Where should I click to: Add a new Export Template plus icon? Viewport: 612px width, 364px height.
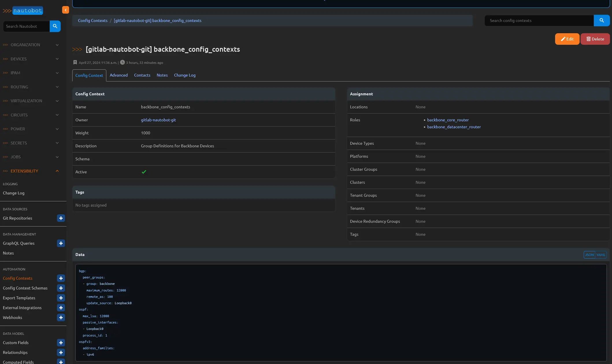(61, 298)
